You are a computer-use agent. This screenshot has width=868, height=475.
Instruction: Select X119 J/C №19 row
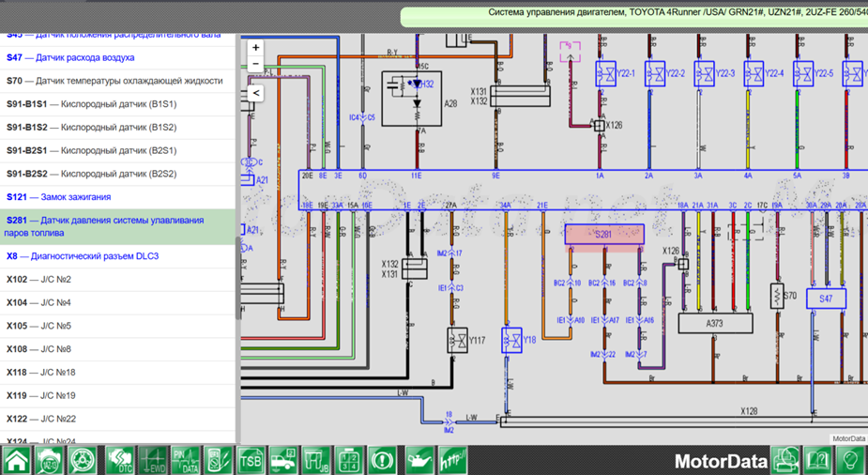tap(117, 396)
